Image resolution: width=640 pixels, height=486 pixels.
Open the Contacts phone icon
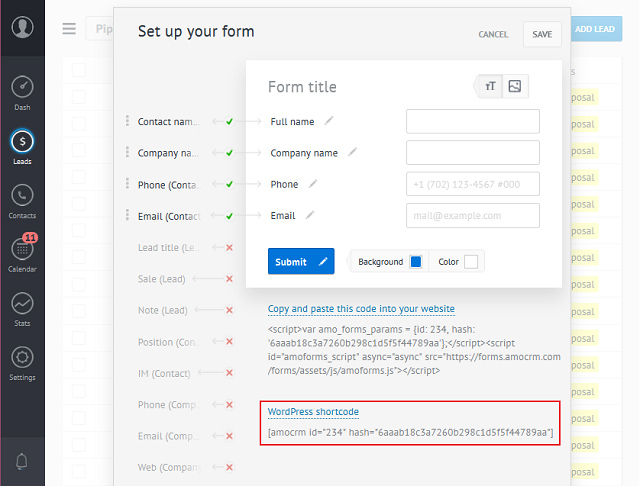pos(22,195)
